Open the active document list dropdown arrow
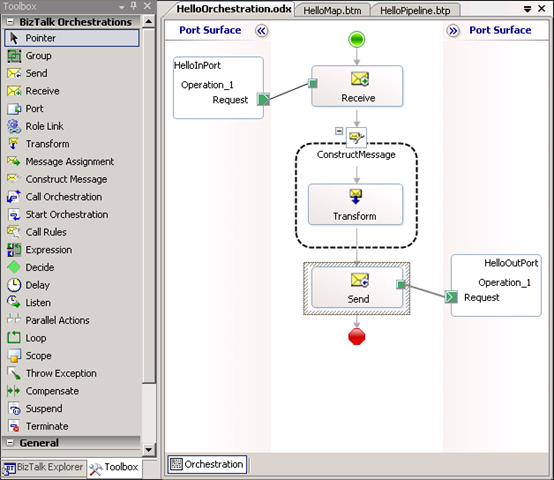 pos(528,9)
